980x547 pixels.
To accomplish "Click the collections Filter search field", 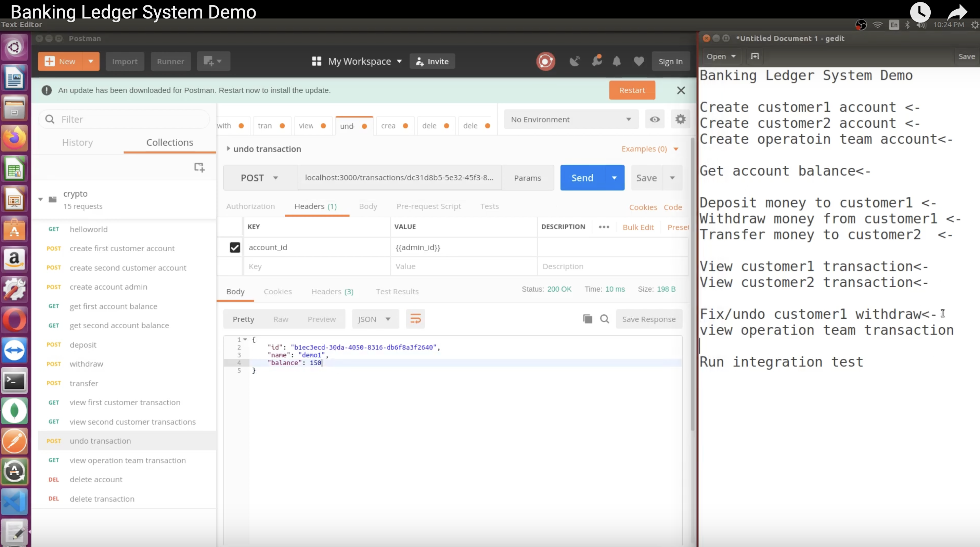I will tap(124, 119).
